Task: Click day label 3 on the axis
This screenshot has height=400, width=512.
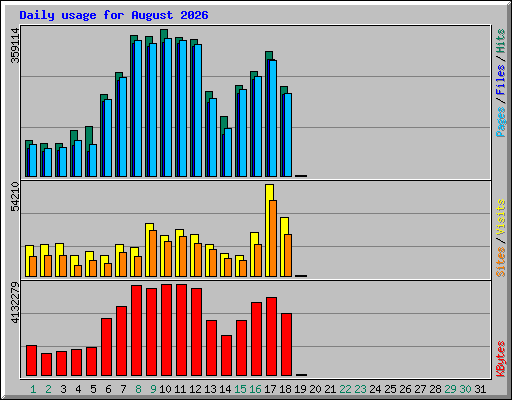Action: click(63, 389)
